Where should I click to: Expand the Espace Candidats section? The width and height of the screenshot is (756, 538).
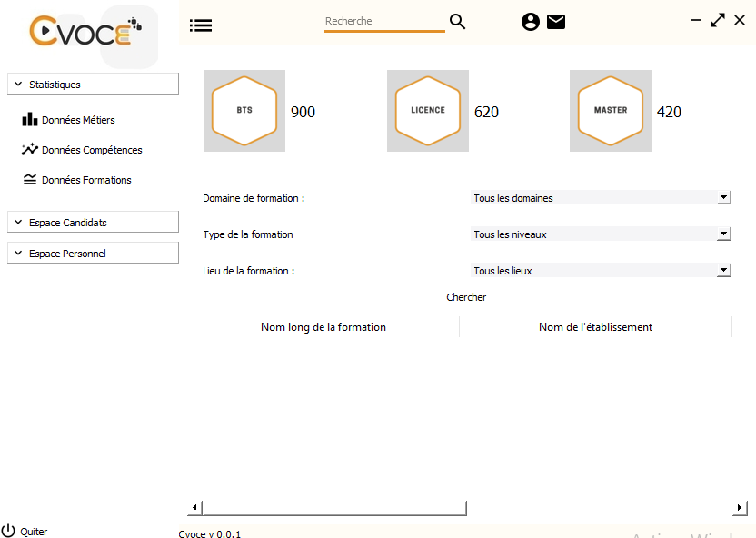click(x=93, y=221)
